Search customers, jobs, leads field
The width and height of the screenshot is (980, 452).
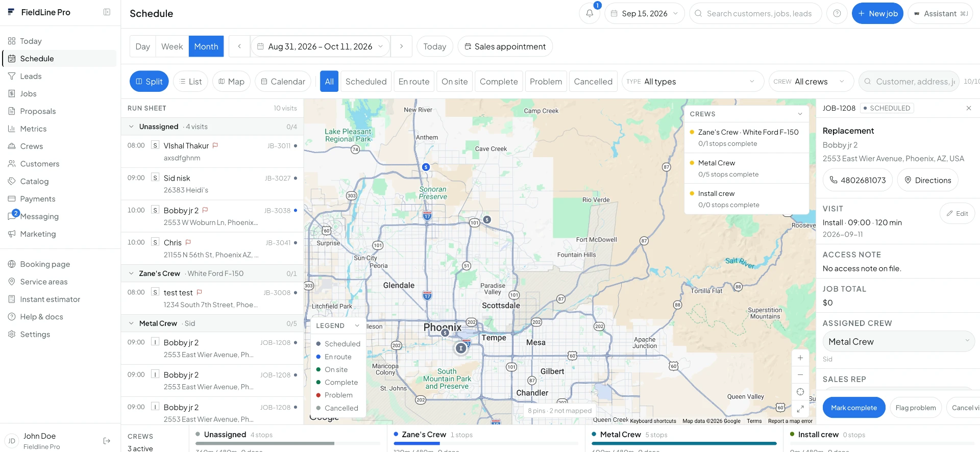(755, 13)
